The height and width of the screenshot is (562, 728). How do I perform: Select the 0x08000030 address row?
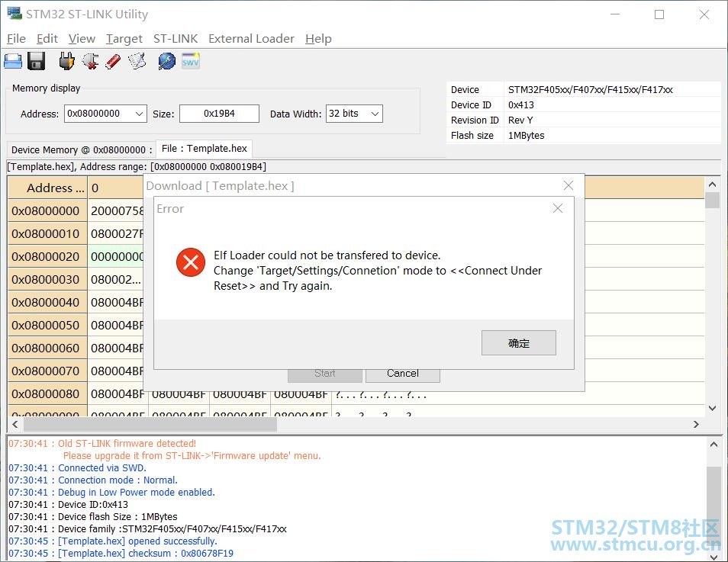[x=47, y=279]
